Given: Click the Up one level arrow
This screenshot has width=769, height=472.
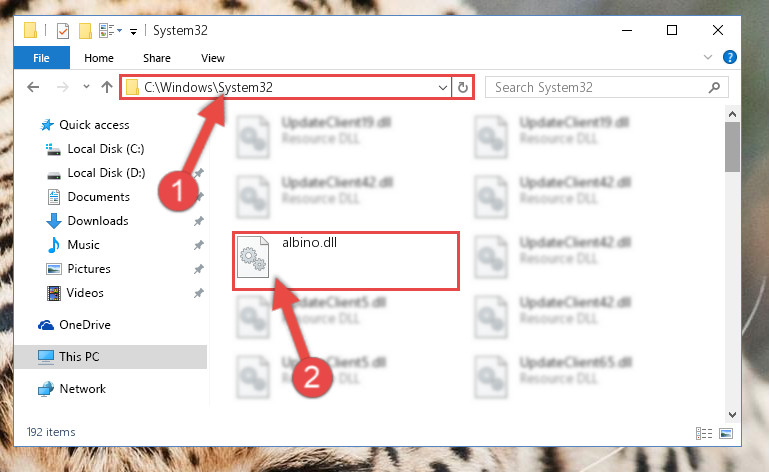Looking at the screenshot, I should [x=107, y=87].
